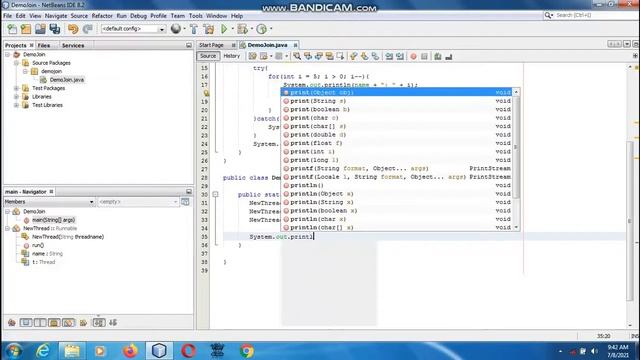Viewport: 640px width, 360px height.
Task: Open Firefox from the taskbar
Action: (x=130, y=351)
